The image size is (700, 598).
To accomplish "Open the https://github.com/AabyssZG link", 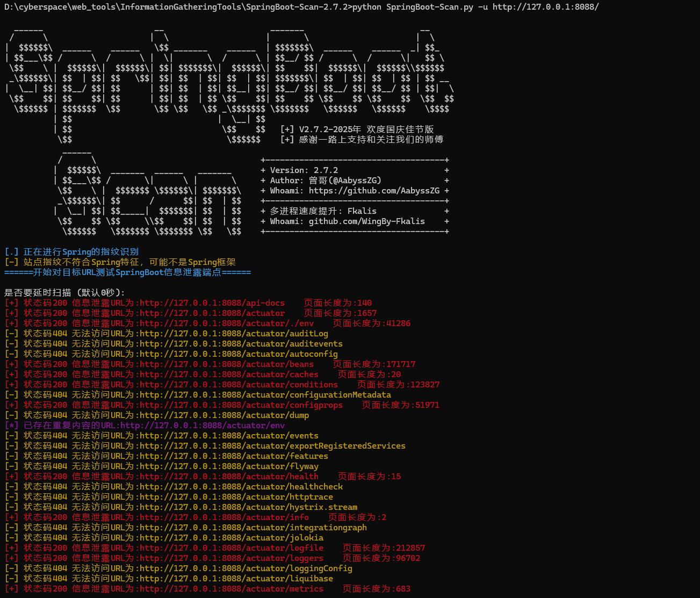I will click(x=374, y=191).
